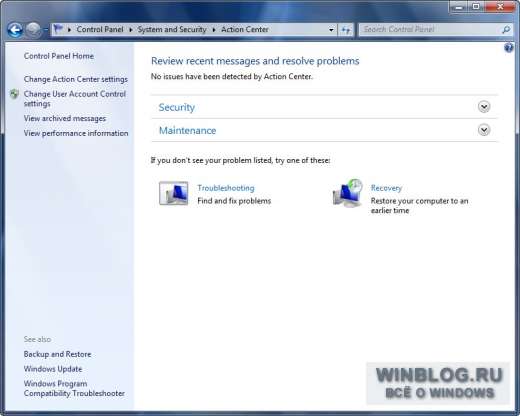The height and width of the screenshot is (416, 520).
Task: Open Windows Update link
Action: coord(53,369)
